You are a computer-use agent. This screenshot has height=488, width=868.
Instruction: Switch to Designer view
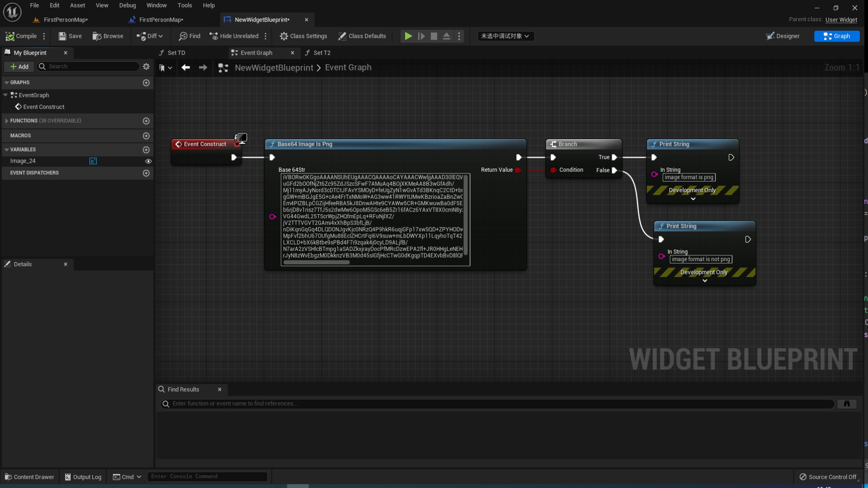coord(783,36)
